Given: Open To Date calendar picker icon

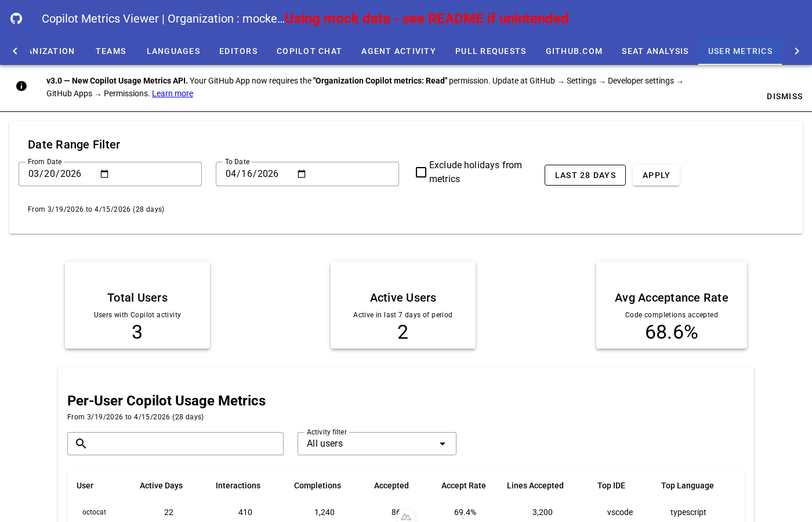Looking at the screenshot, I should click(302, 174).
